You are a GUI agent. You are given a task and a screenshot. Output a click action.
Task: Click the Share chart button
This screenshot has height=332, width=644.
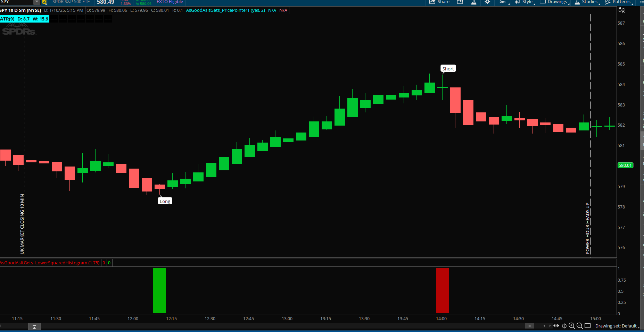439,2
